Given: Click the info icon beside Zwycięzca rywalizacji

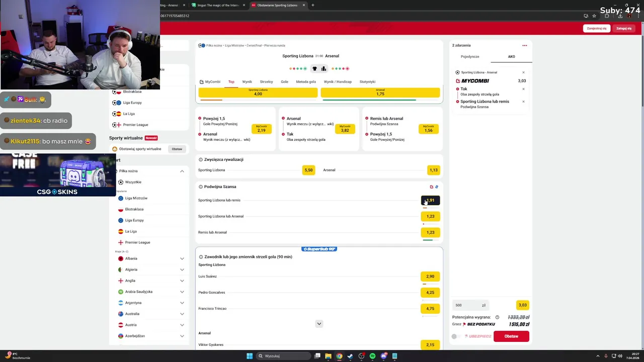Looking at the screenshot, I should coord(201,159).
